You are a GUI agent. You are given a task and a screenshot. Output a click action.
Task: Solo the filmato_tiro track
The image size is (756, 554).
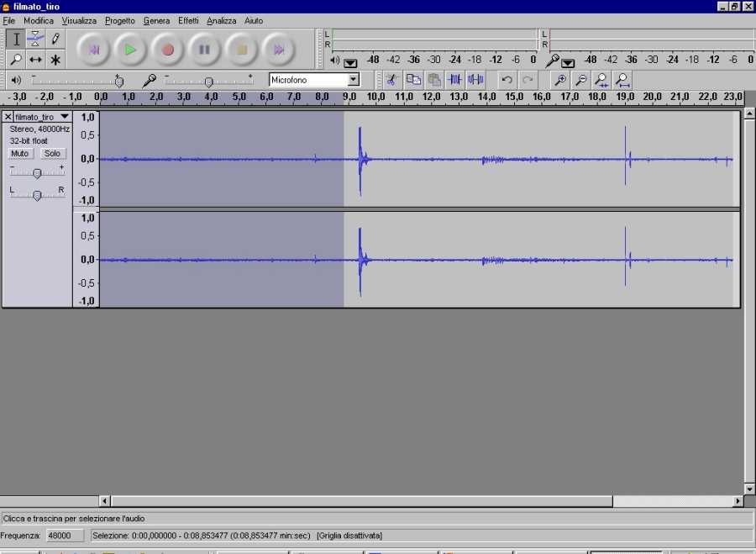tap(52, 154)
